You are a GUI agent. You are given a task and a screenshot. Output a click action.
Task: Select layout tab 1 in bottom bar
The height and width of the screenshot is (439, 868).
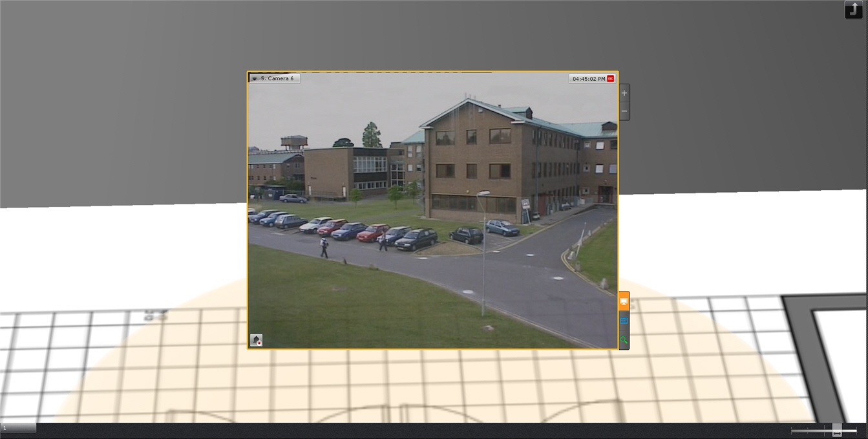[18, 427]
